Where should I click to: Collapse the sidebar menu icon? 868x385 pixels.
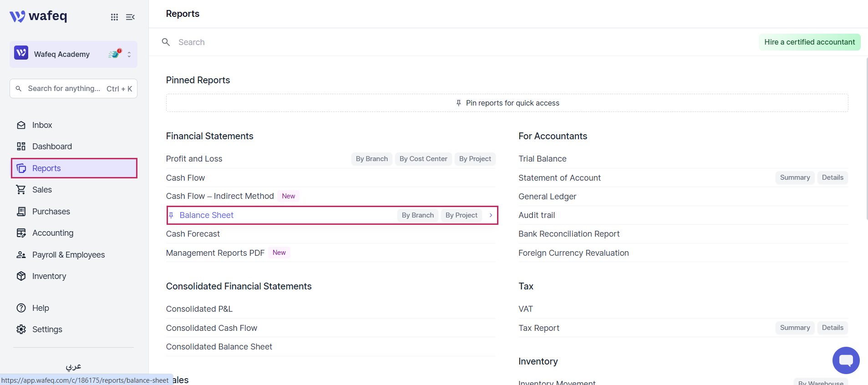click(130, 17)
